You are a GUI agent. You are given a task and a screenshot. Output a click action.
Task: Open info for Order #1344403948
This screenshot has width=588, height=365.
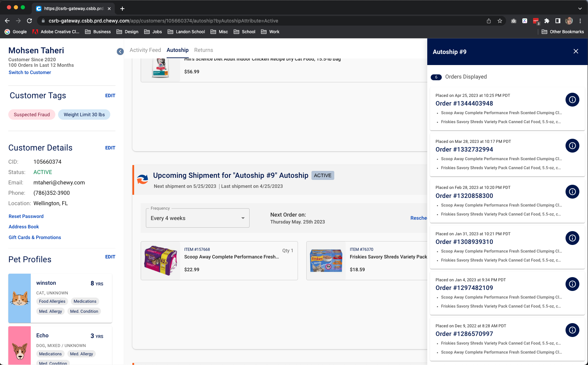coord(572,100)
